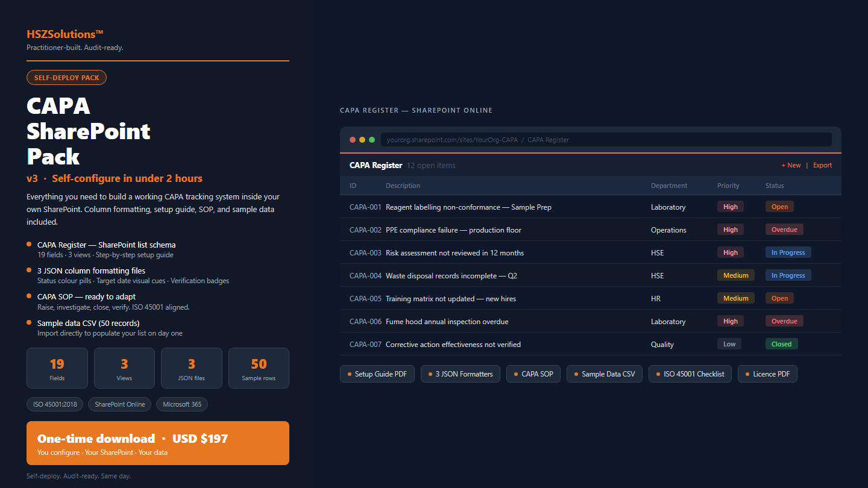The image size is (868, 488).
Task: Click the High priority pill for CAPA-001
Action: point(731,207)
